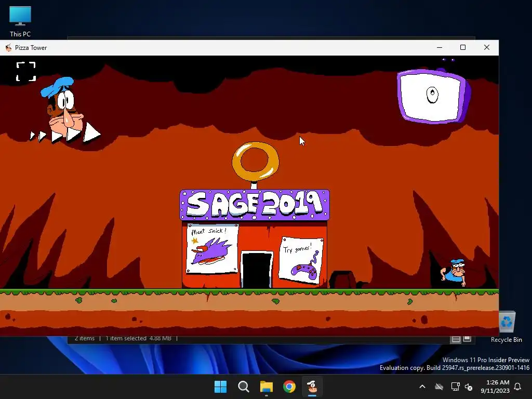Click the 'Meet Snick!' poster
The height and width of the screenshot is (399, 532).
[x=212, y=249]
